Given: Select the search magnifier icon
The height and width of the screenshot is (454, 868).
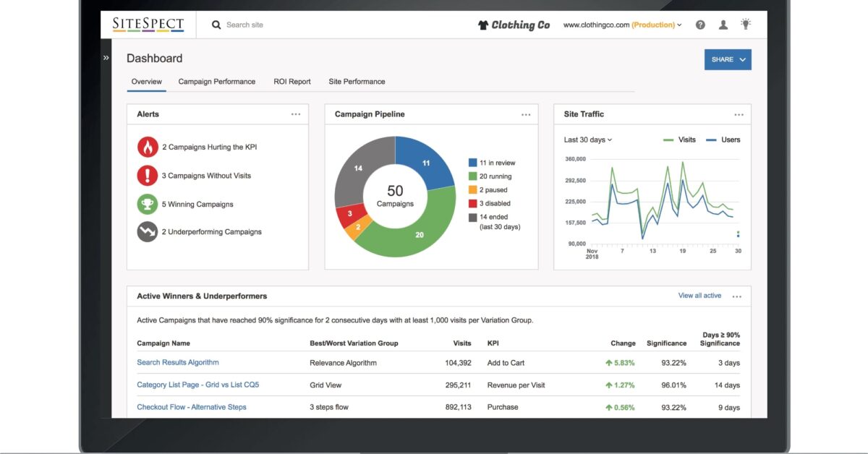Looking at the screenshot, I should pos(216,25).
